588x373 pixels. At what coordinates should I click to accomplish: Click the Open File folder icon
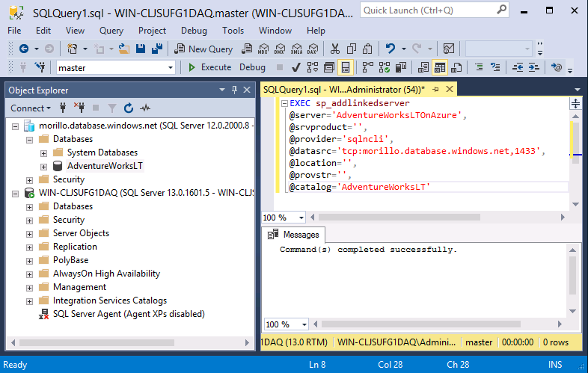tap(124, 49)
